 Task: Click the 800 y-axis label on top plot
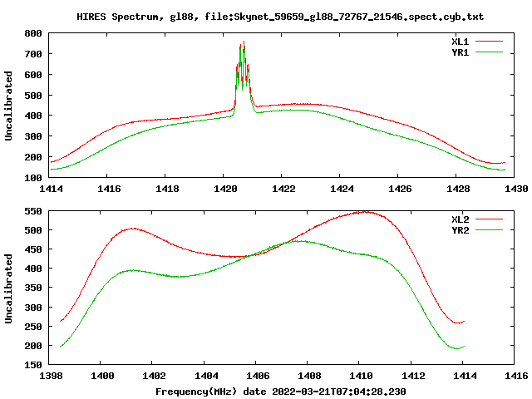[33, 33]
